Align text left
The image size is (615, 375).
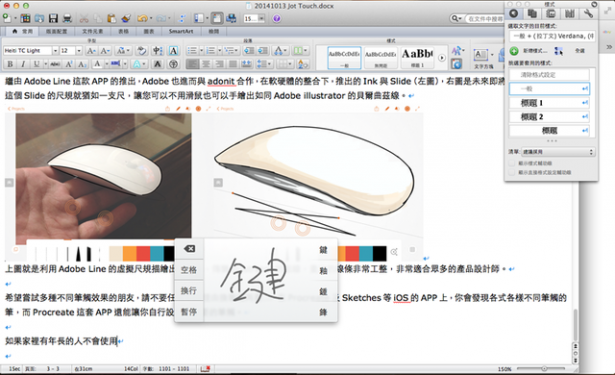click(192, 64)
